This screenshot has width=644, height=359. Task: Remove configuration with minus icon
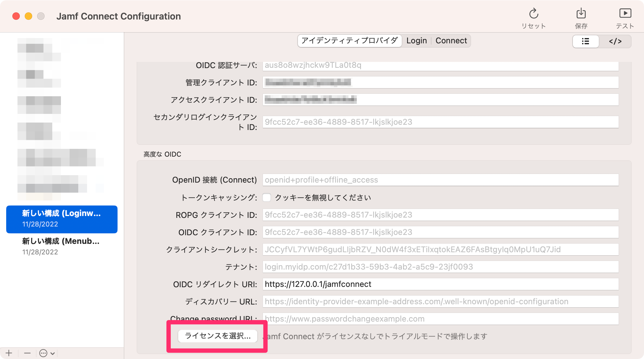click(x=27, y=353)
